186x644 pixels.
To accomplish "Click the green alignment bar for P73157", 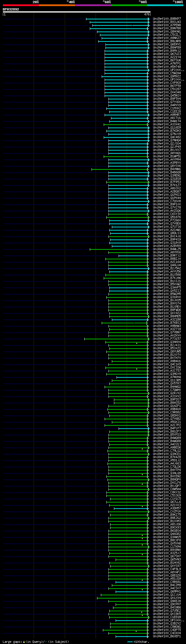I will point(117,339).
